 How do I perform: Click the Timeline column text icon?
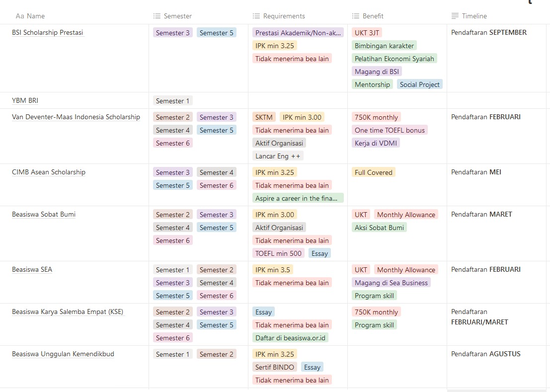pyautogui.click(x=455, y=16)
